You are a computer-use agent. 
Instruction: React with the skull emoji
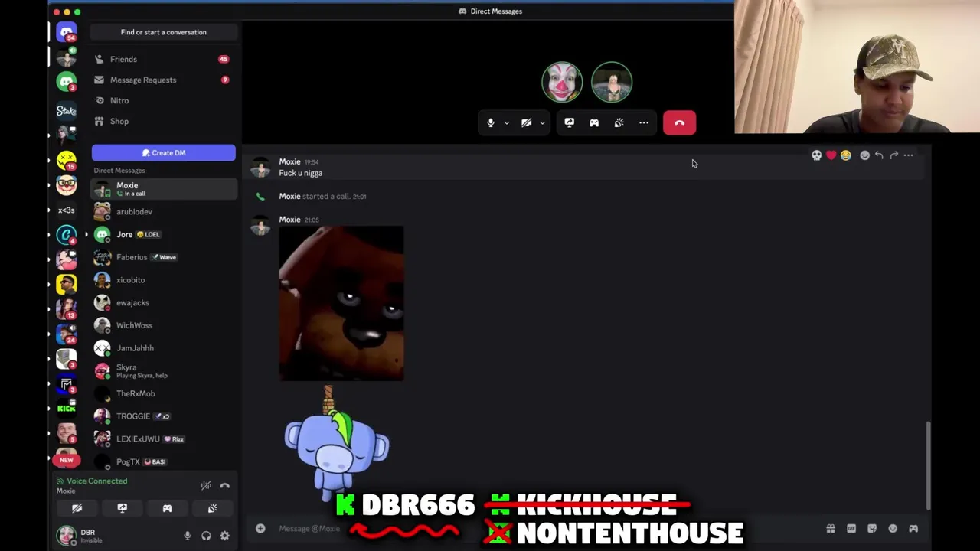tap(816, 155)
